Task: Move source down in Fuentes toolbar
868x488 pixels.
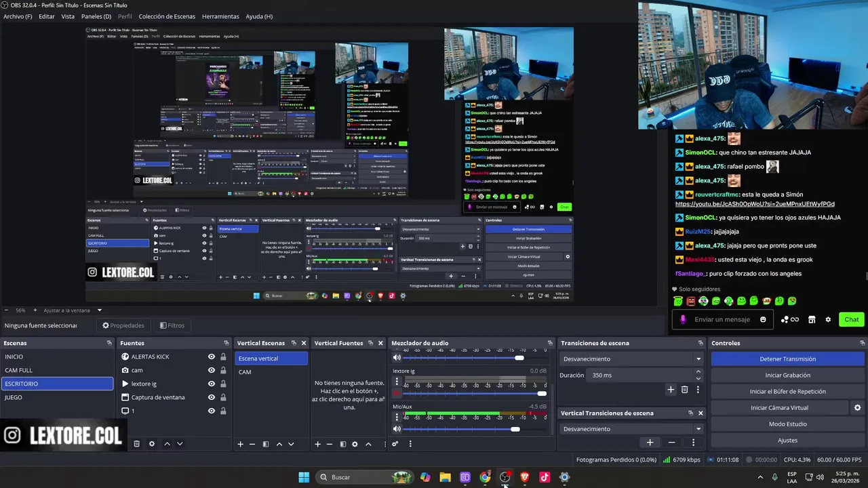Action: pyautogui.click(x=180, y=444)
